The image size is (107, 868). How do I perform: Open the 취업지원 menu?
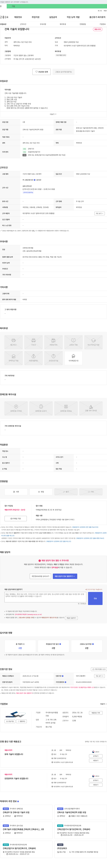[x=35, y=17]
